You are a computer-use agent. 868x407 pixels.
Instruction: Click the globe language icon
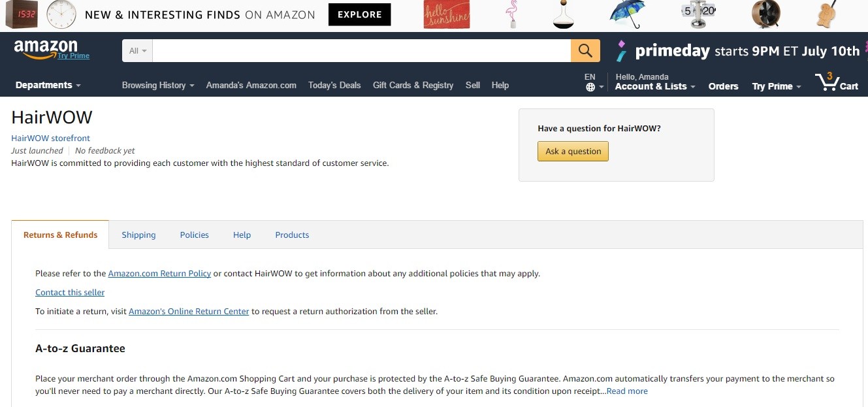click(590, 87)
